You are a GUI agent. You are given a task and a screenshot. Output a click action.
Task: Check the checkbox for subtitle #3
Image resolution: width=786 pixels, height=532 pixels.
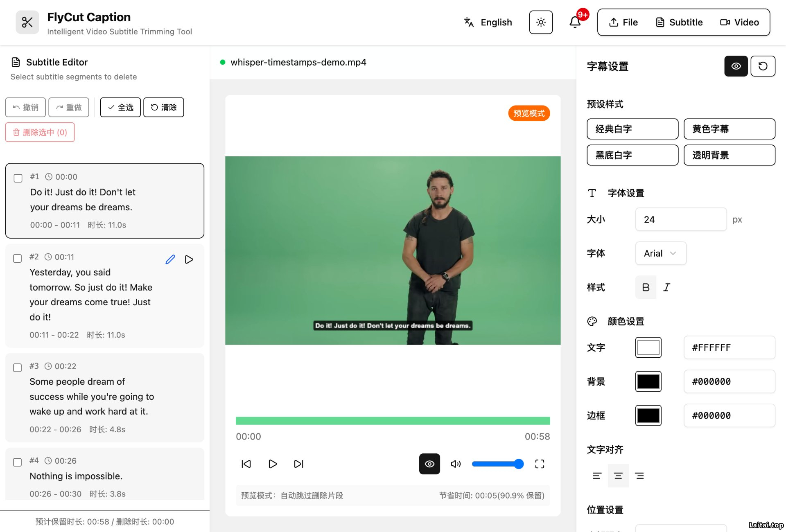point(18,367)
